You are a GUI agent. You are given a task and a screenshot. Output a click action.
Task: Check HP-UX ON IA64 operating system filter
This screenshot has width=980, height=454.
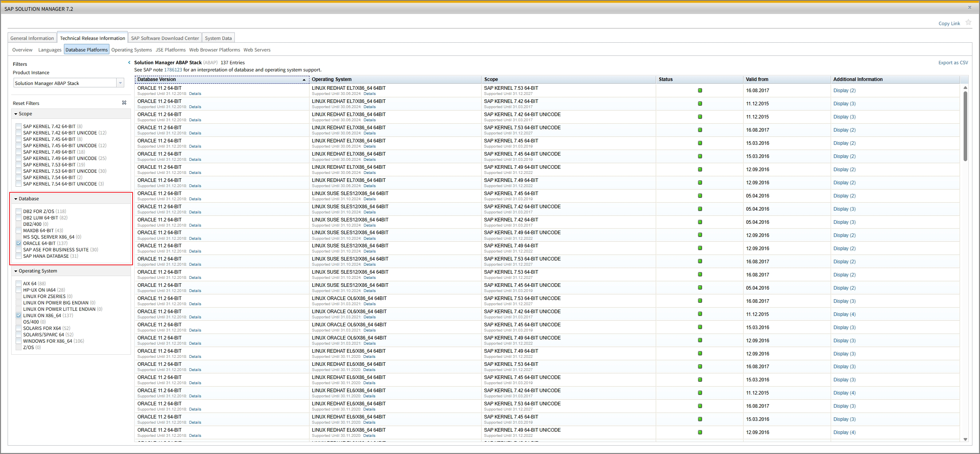[x=18, y=290]
